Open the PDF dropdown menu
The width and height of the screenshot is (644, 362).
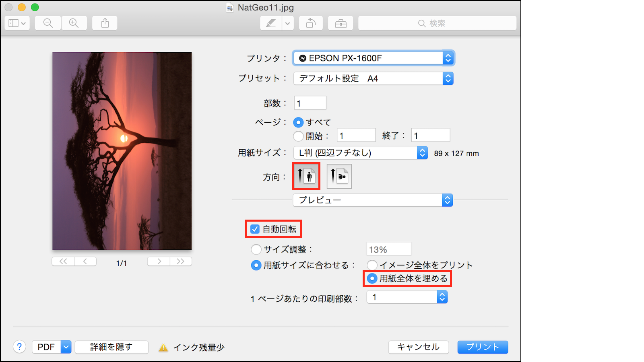point(52,347)
